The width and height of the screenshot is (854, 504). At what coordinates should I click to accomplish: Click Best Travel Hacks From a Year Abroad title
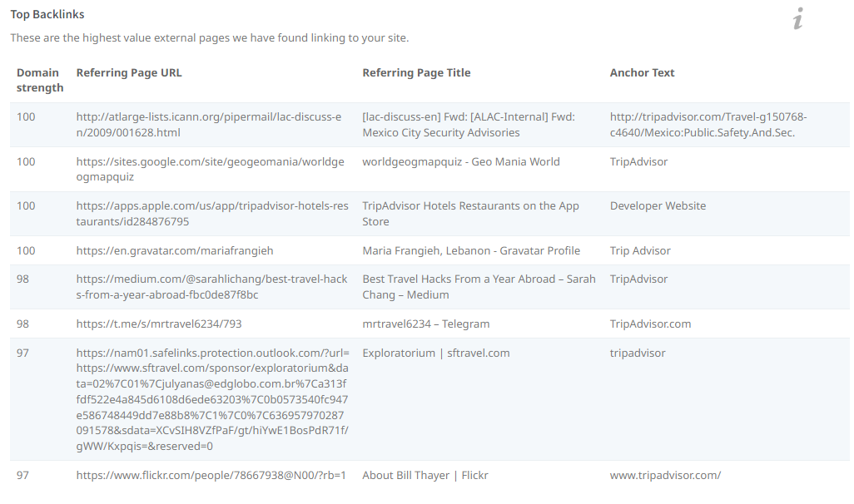[x=479, y=287]
